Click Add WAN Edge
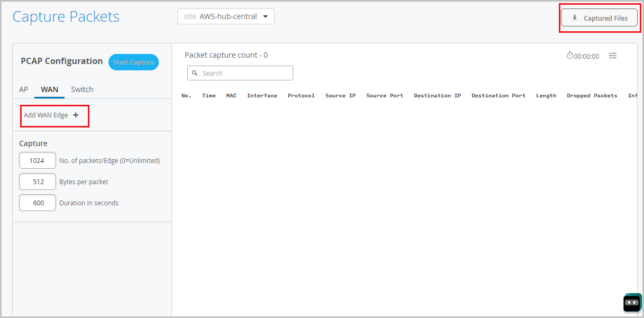This screenshot has height=318, width=644. (x=46, y=115)
